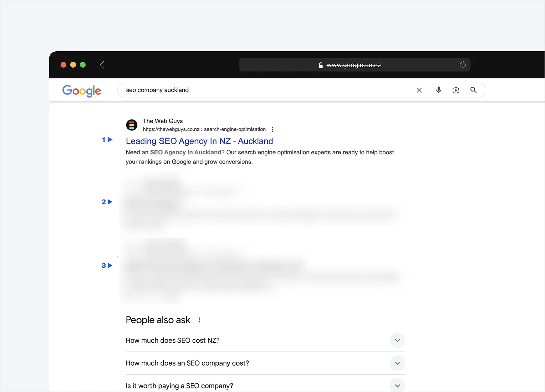
Task: Click the lock icon in the address bar
Action: pyautogui.click(x=321, y=65)
